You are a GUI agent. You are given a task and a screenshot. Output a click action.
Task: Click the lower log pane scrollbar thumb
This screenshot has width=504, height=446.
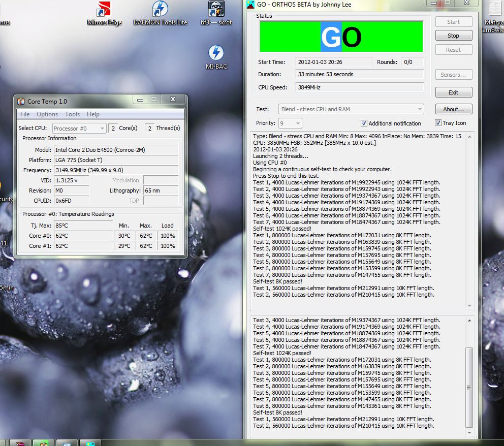(x=469, y=388)
